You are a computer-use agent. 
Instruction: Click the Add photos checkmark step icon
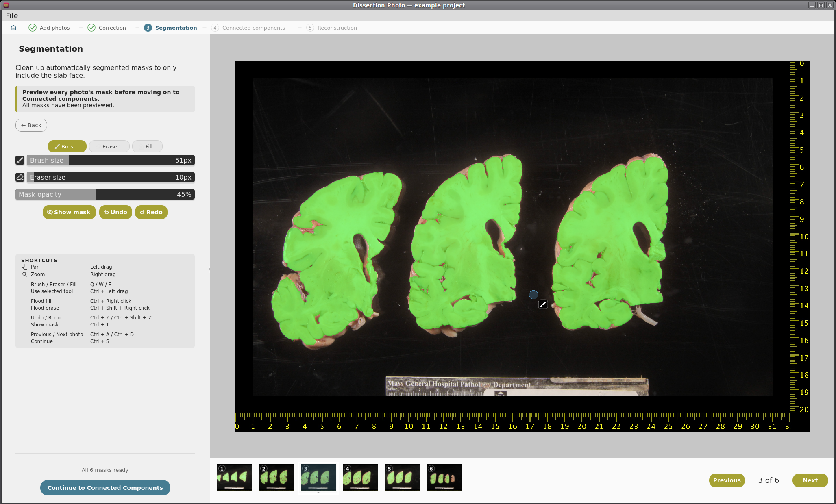(33, 28)
